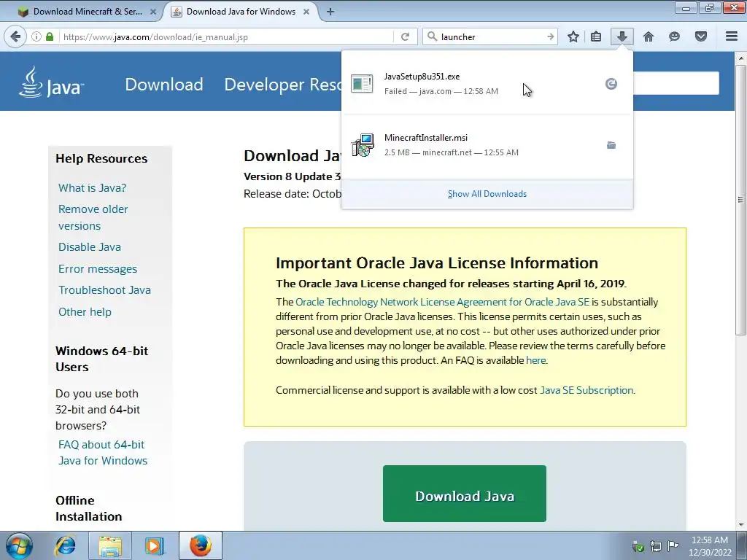The image size is (747, 560).
Task: Open the 'Disable Java' help link
Action: pos(90,246)
